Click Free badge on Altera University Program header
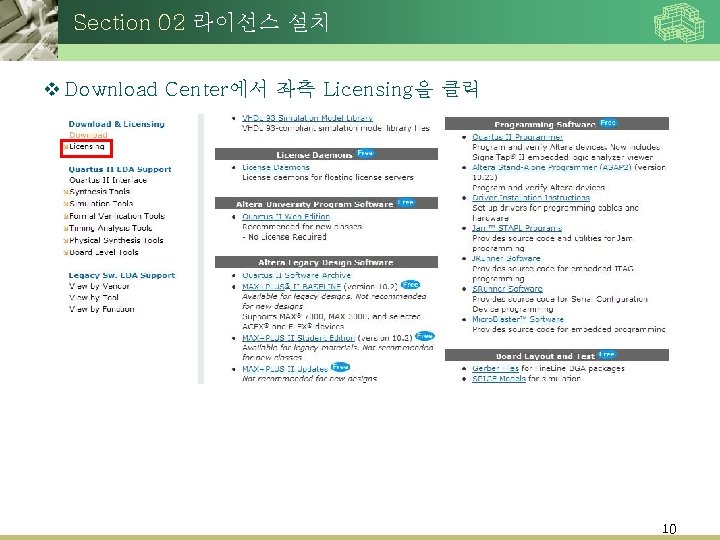 (406, 202)
